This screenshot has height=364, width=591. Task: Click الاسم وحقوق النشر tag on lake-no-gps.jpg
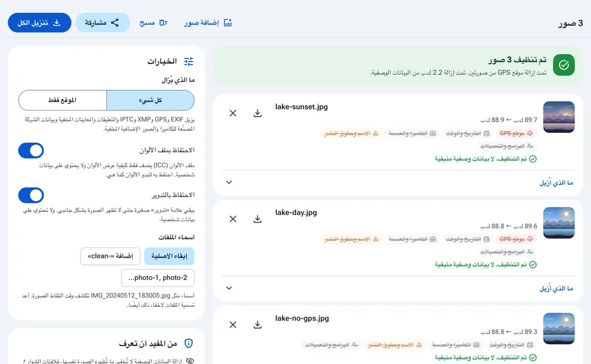pos(395,345)
